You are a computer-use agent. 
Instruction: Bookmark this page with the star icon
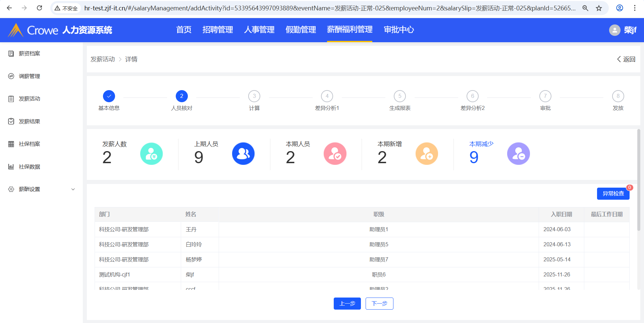pyautogui.click(x=599, y=8)
